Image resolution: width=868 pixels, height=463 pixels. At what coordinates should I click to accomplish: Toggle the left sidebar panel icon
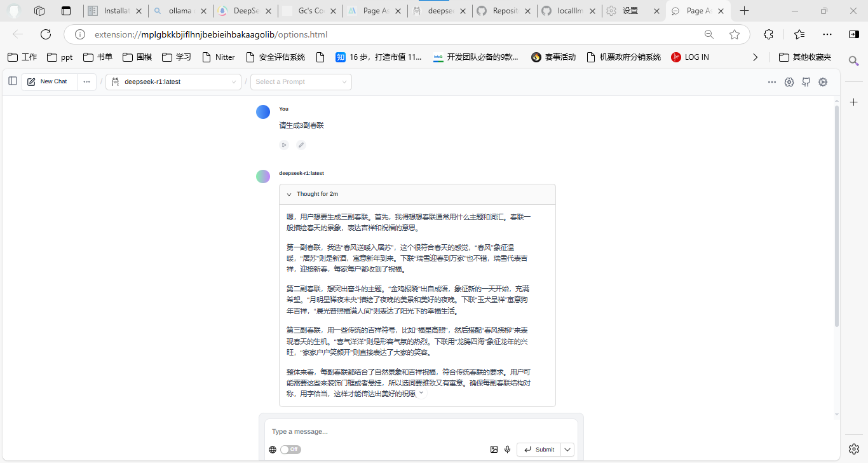pos(13,81)
